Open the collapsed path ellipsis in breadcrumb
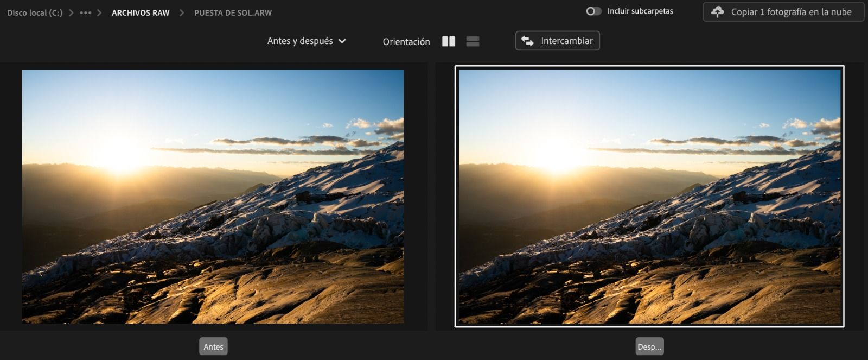 click(x=85, y=12)
